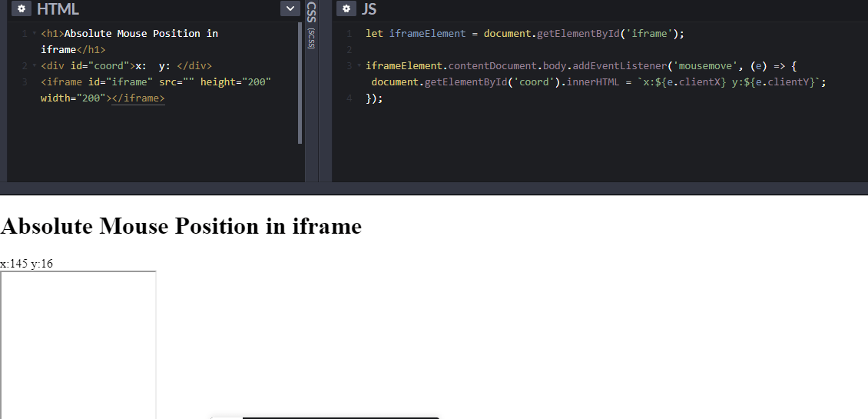Click the 'Absolute Mouse Position in iframe' heading
The width and height of the screenshot is (868, 419).
[x=181, y=226]
